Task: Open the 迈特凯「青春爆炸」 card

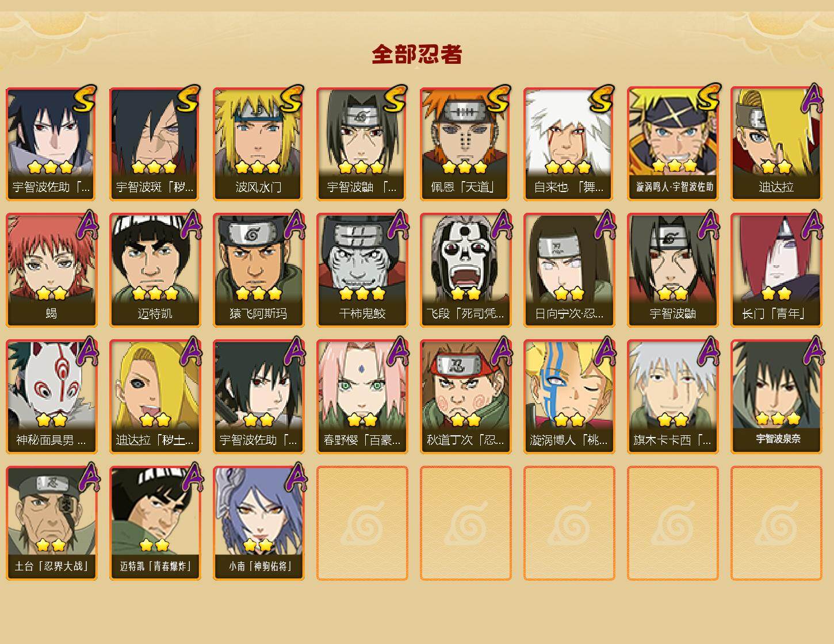Action: point(155,523)
